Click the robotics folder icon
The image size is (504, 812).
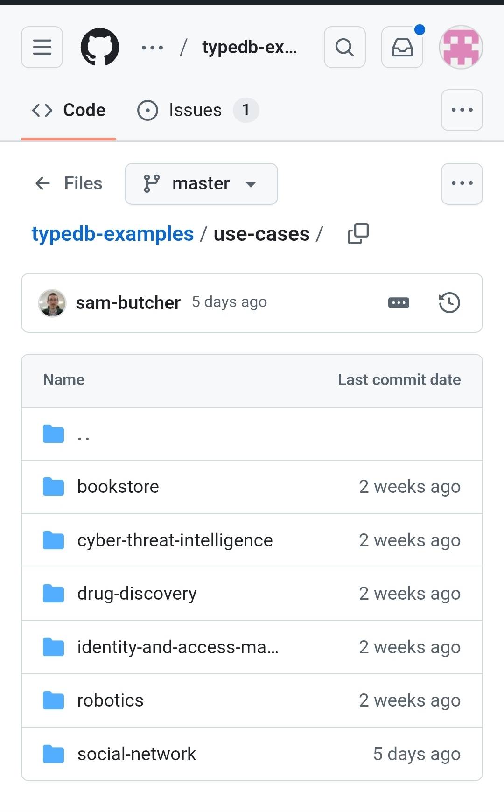tap(53, 700)
